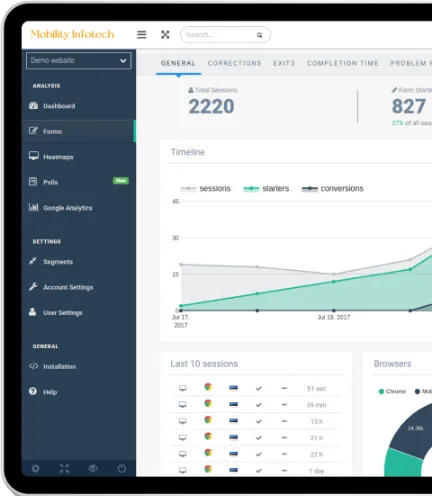
Task: Click the Google Analytics chart icon
Action: (x=33, y=207)
